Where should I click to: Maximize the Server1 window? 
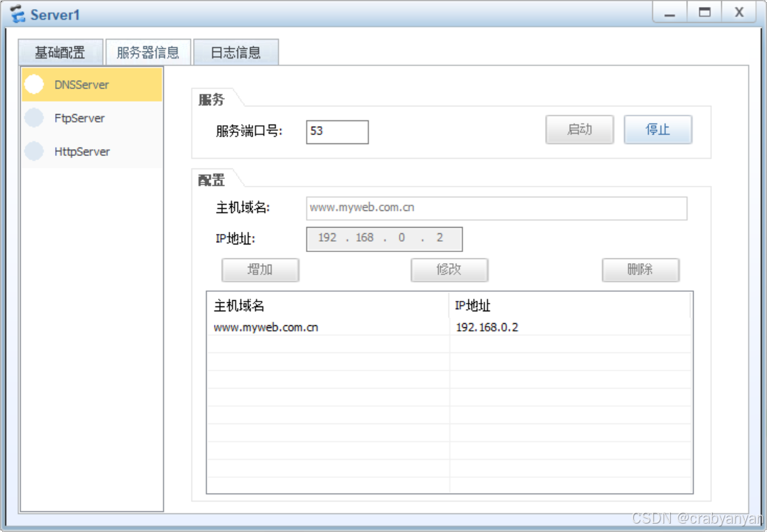(x=704, y=13)
